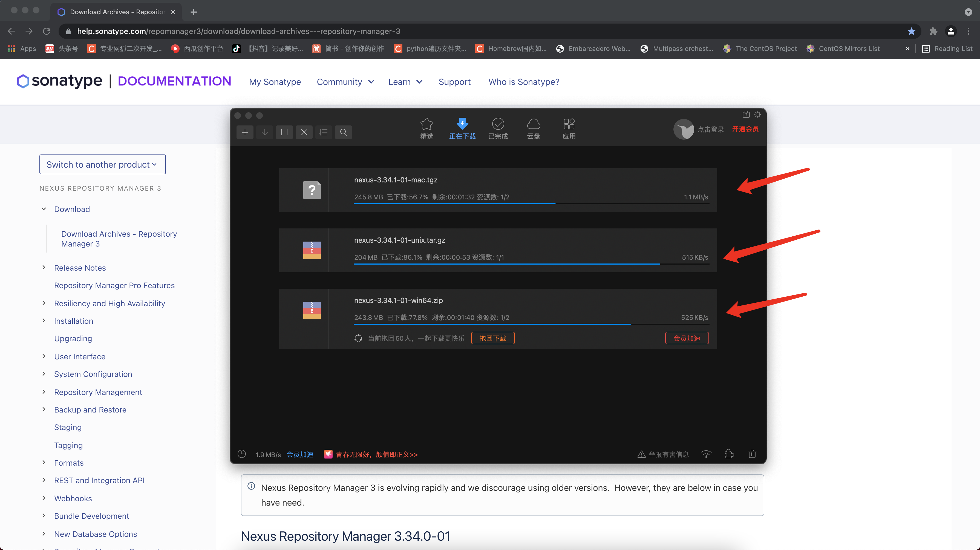Switch to the 正在下载 tab
The image size is (980, 550).
(x=462, y=129)
